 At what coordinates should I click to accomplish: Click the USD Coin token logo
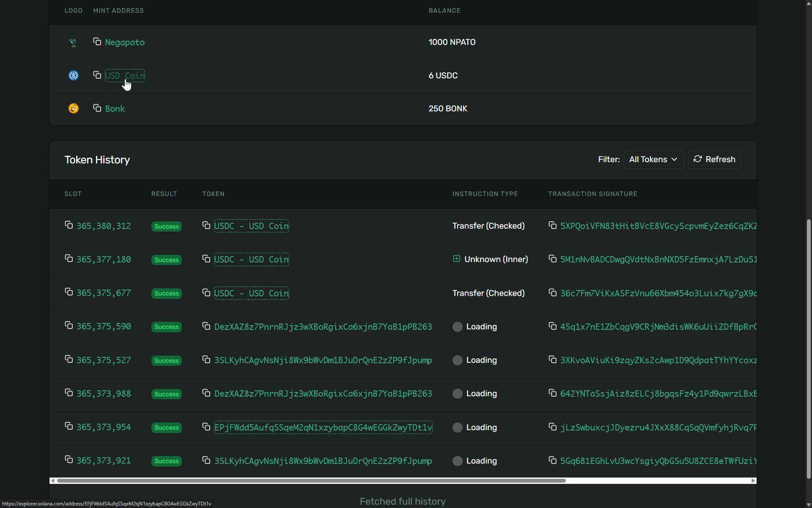tap(73, 75)
